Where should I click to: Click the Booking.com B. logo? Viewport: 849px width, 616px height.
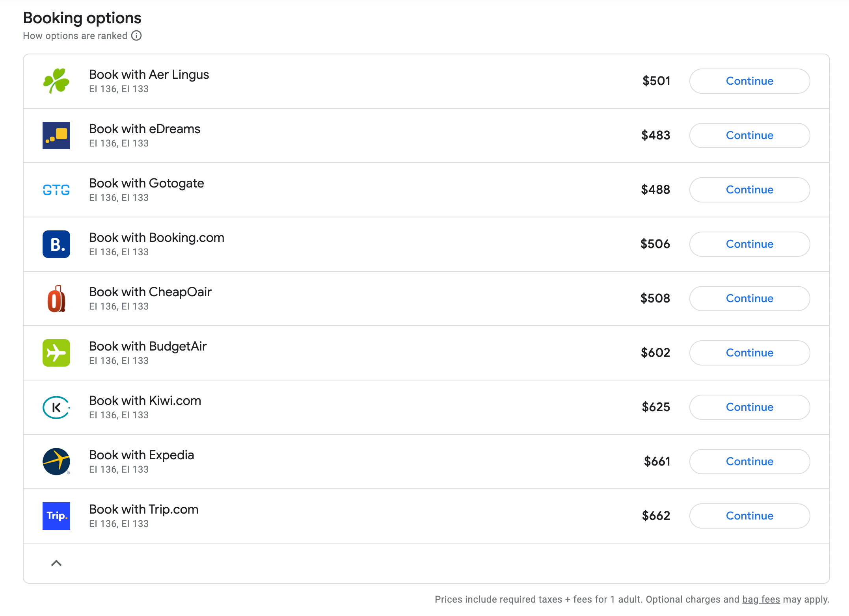pyautogui.click(x=56, y=244)
